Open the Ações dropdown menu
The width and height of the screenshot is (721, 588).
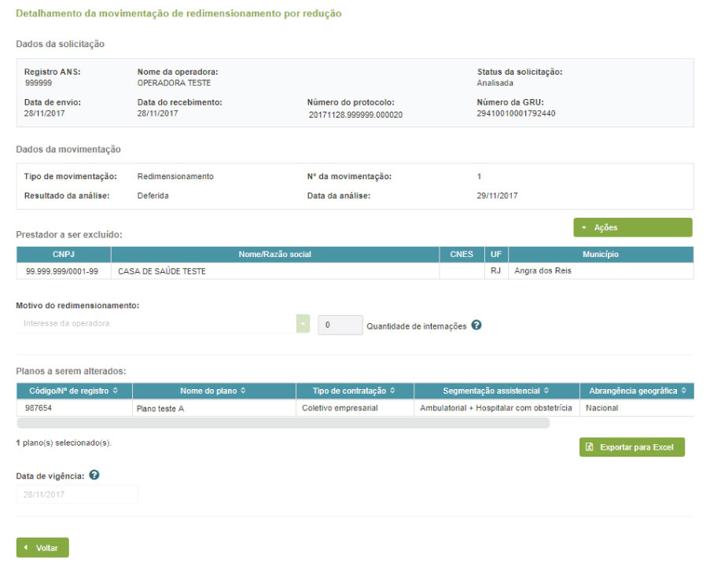click(x=632, y=228)
